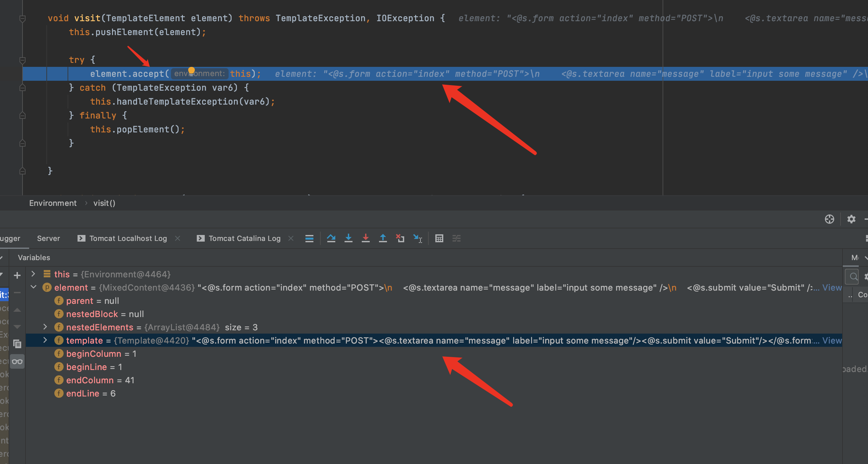Expand the template variable node
The height and width of the screenshot is (464, 868).
[45, 340]
